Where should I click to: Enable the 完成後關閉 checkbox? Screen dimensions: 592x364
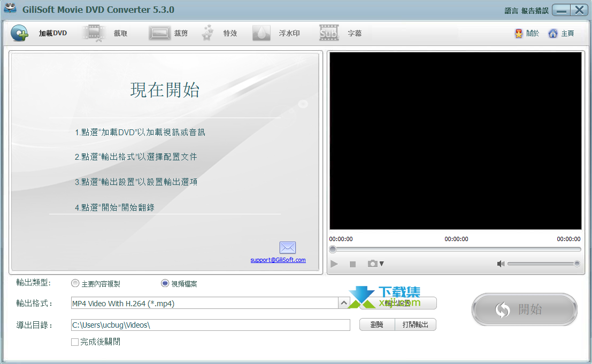(75, 342)
